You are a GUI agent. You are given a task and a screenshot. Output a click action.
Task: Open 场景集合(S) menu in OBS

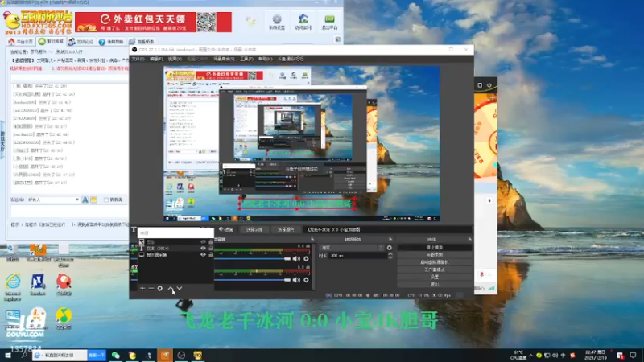tap(224, 59)
